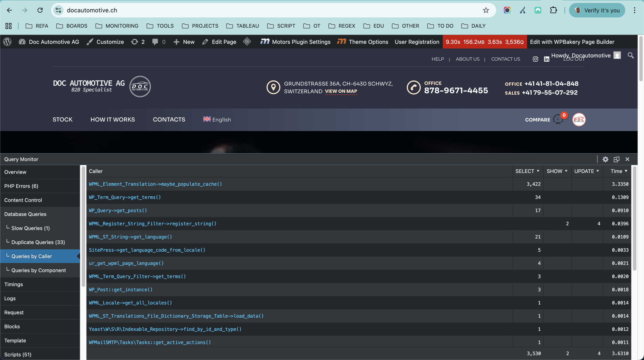This screenshot has height=360, width=644.
Task: Reload the page with the refresh icon
Action: click(40, 10)
